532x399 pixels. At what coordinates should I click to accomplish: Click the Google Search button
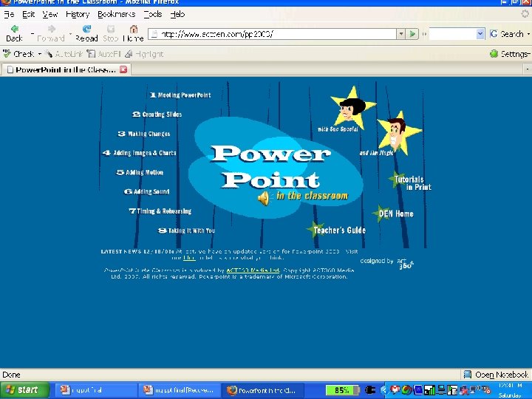coord(507,34)
